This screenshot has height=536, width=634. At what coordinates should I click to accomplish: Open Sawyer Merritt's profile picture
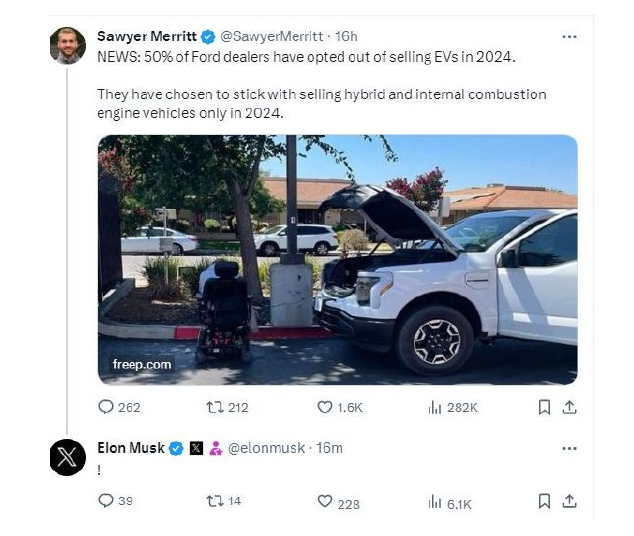(x=68, y=46)
